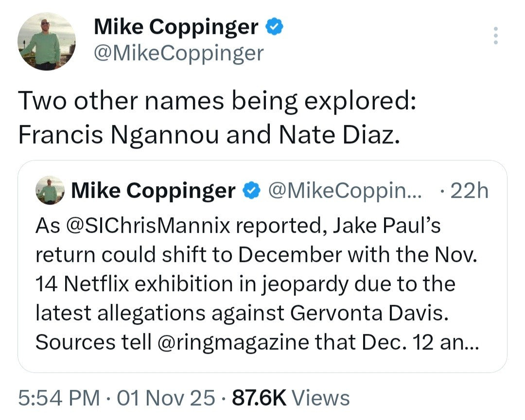Click the small avatar in the quoted tweet
525x420 pixels.
[50, 192]
